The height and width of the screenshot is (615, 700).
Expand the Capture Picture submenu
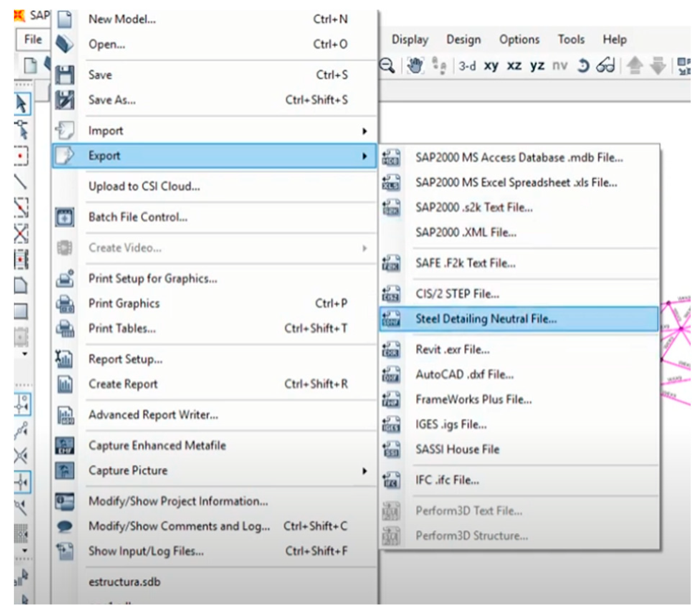tap(364, 471)
